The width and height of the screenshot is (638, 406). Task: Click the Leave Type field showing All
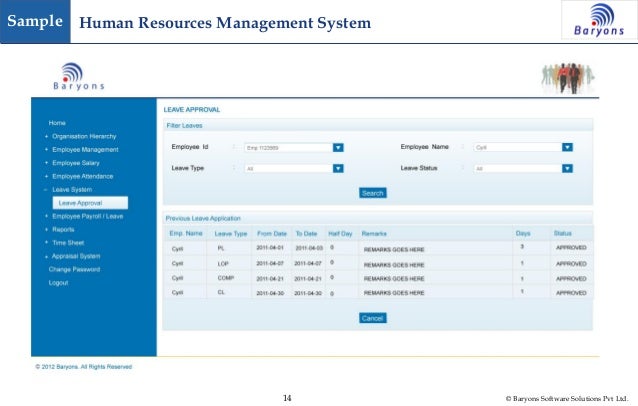pos(288,168)
